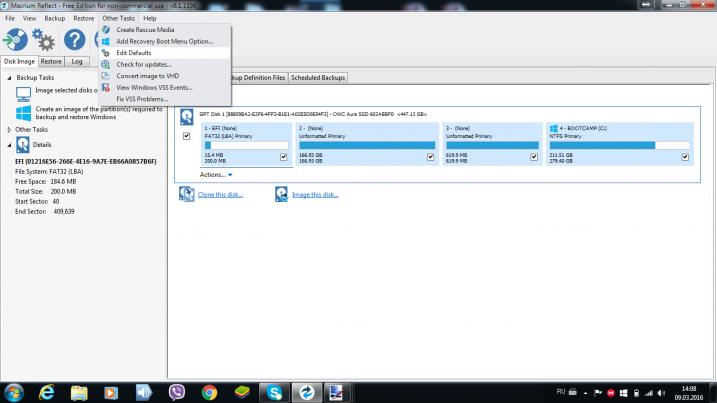Click the disk icon next to Details
Image resolution: width=717 pixels, height=403 pixels.
tap(22, 145)
